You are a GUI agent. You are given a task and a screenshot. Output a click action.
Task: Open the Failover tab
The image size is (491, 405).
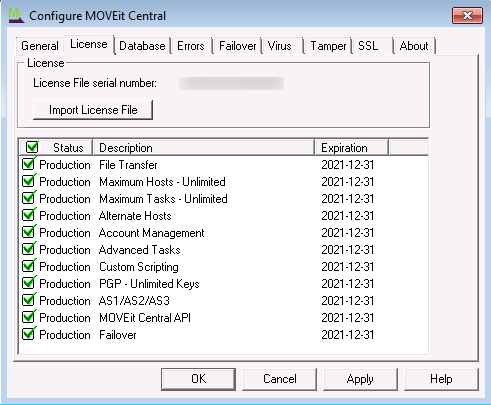(x=238, y=46)
